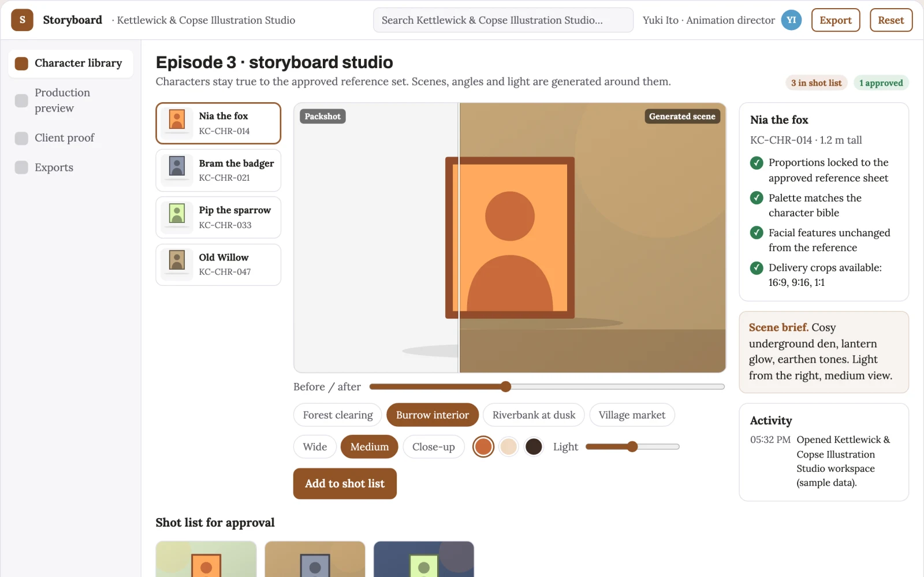Go to Client proof section
This screenshot has height=577, width=924.
[70, 138]
